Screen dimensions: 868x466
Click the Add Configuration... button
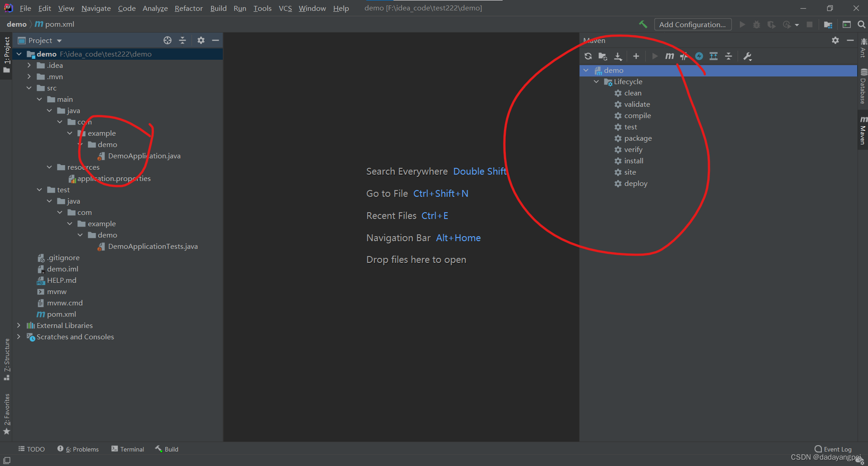click(x=692, y=24)
